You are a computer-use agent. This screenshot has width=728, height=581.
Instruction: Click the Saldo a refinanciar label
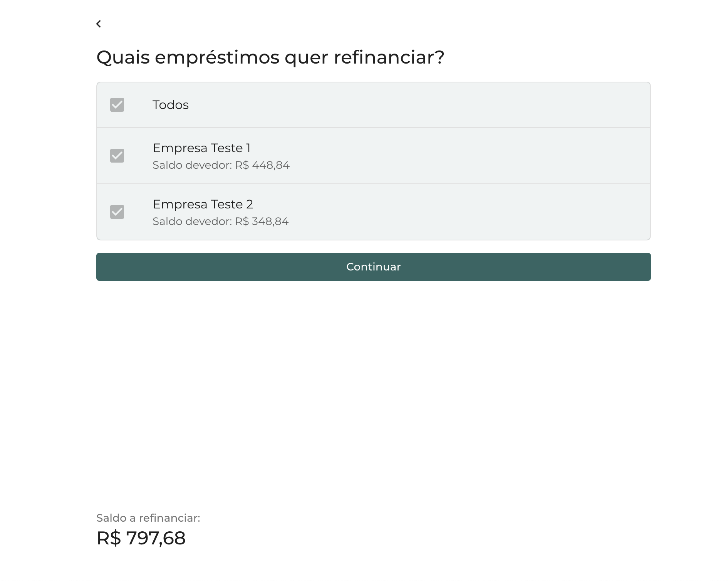pyautogui.click(x=148, y=518)
